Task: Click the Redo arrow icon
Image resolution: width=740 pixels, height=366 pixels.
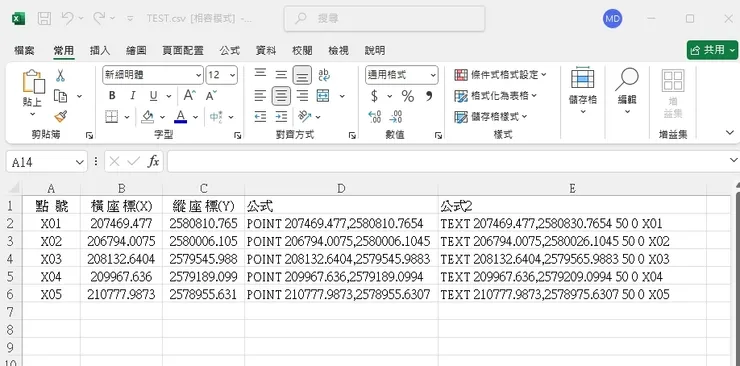Action: coord(99,18)
